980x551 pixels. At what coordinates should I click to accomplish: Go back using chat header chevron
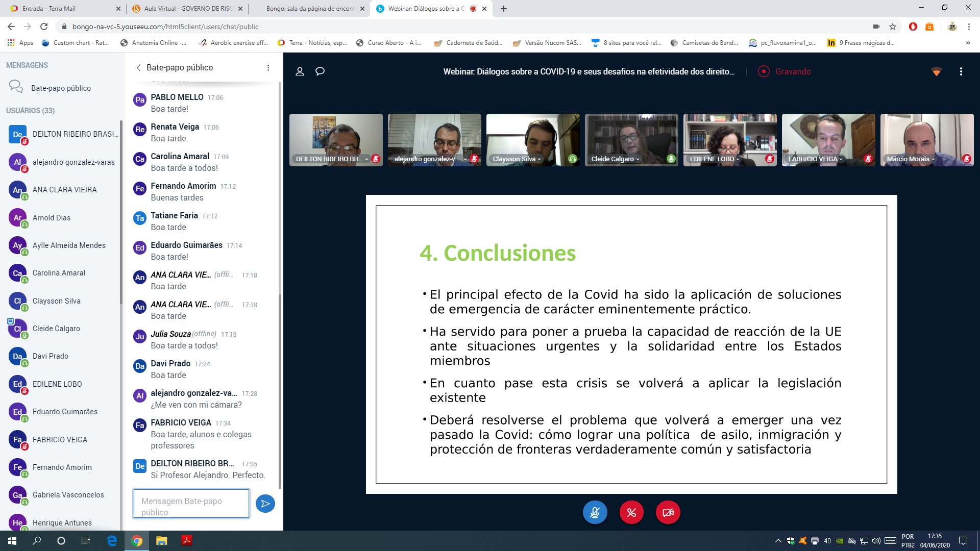(138, 68)
